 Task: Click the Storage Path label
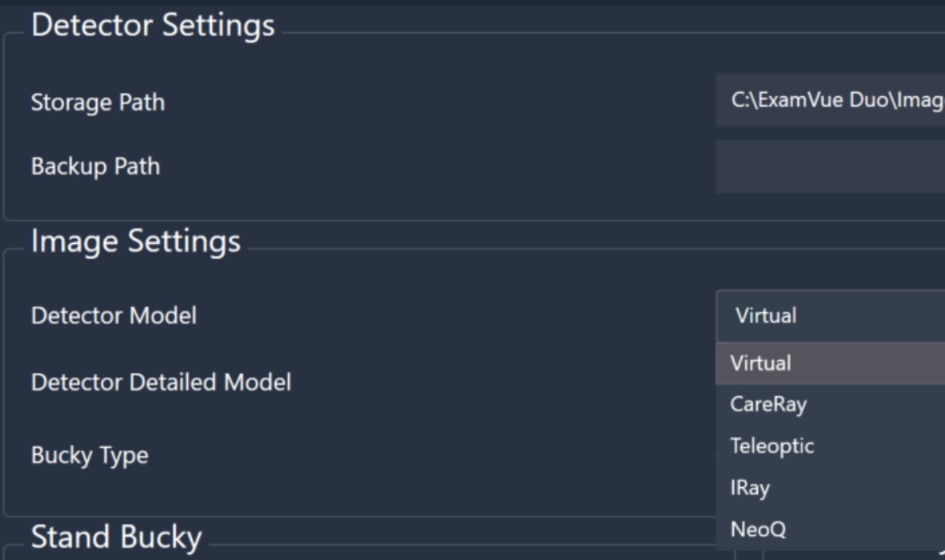pos(97,103)
